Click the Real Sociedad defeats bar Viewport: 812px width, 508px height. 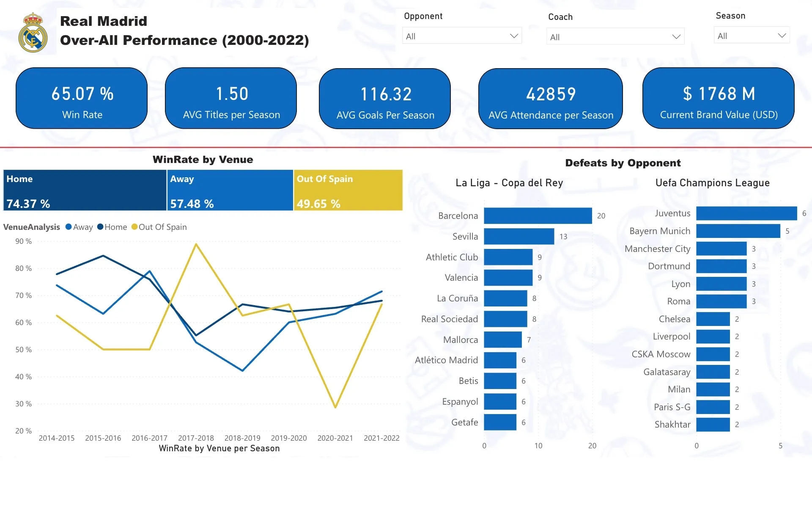506,319
